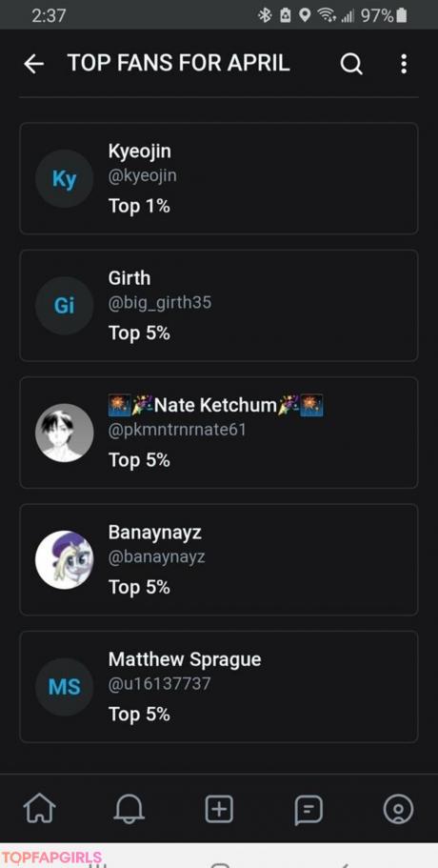The width and height of the screenshot is (438, 868).
Task: Open notifications bell icon
Action: pos(129,809)
